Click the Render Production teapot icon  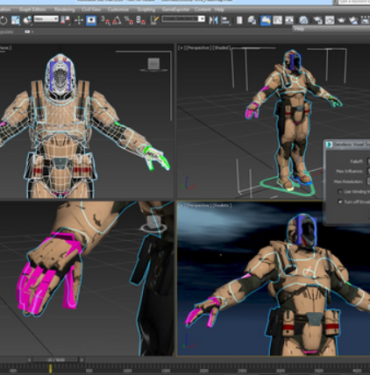click(x=341, y=20)
